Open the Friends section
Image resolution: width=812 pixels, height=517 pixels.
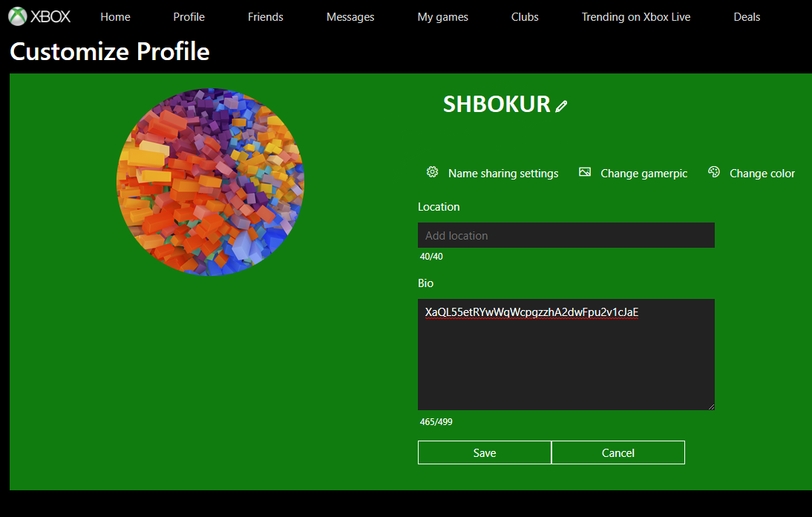(266, 17)
